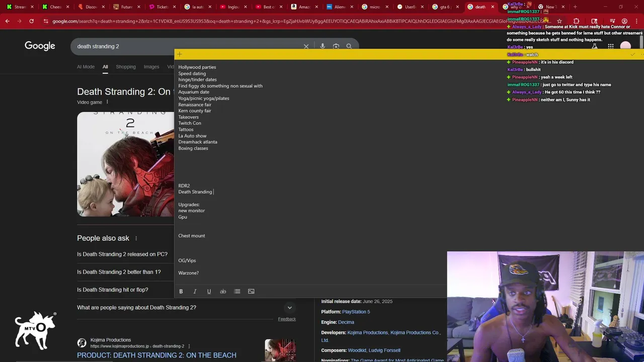Open Google Search Labs flask icon
This screenshot has width=644, height=362.
(594, 46)
